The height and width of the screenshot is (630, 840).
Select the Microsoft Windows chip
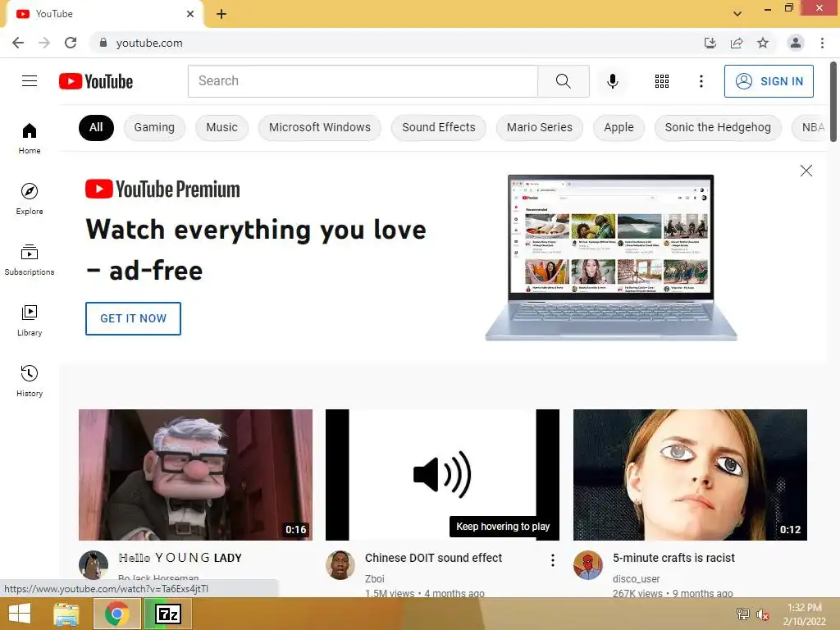(x=320, y=127)
